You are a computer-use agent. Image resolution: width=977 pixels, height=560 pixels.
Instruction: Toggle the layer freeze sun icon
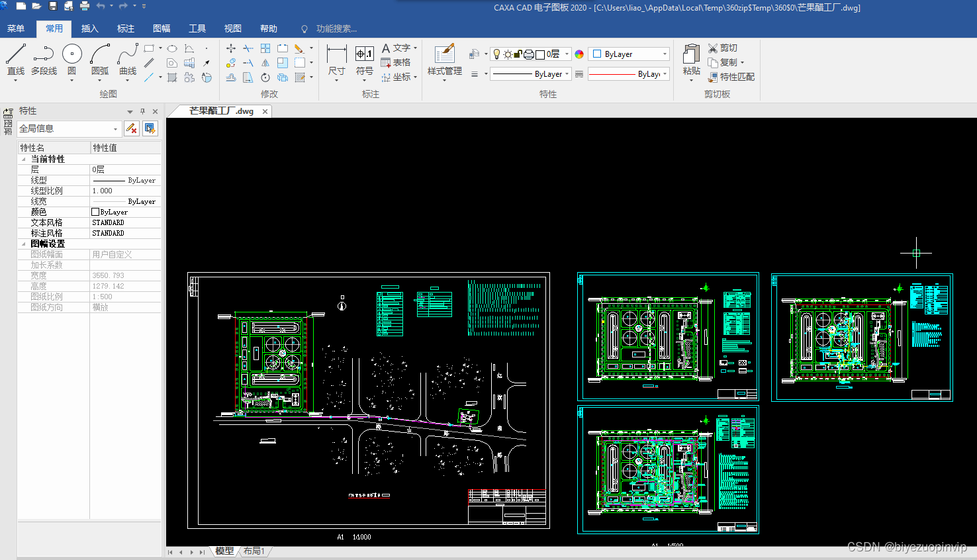(x=508, y=54)
